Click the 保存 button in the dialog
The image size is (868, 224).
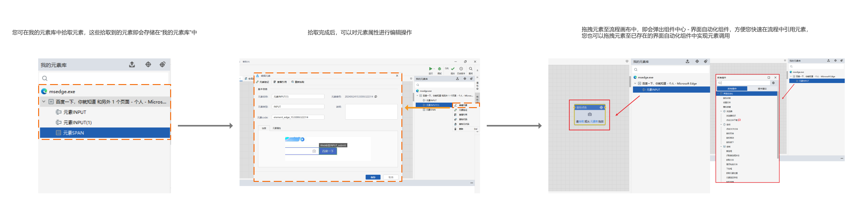pos(373,177)
